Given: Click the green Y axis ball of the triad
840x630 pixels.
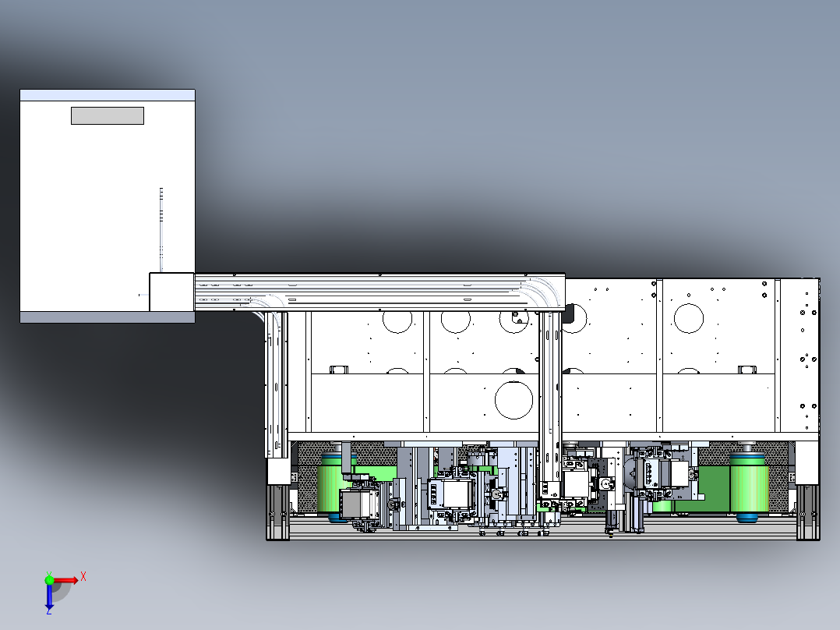Looking at the screenshot, I should pyautogui.click(x=49, y=579).
